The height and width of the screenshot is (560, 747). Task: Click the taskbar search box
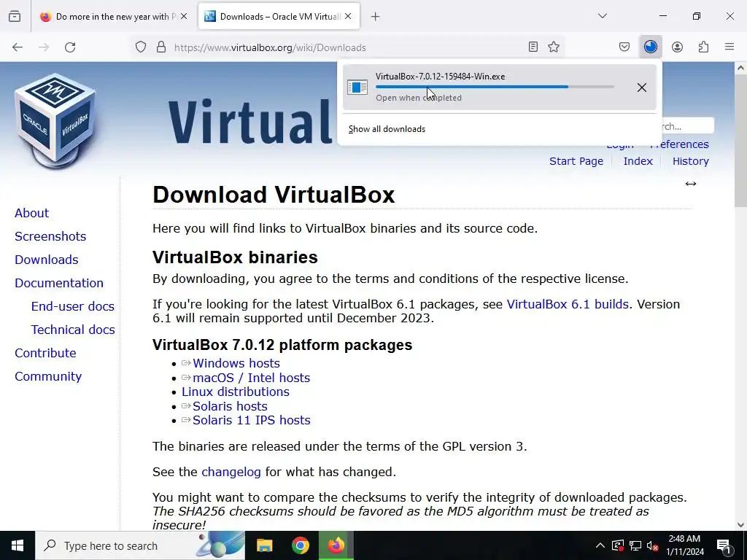(140, 545)
